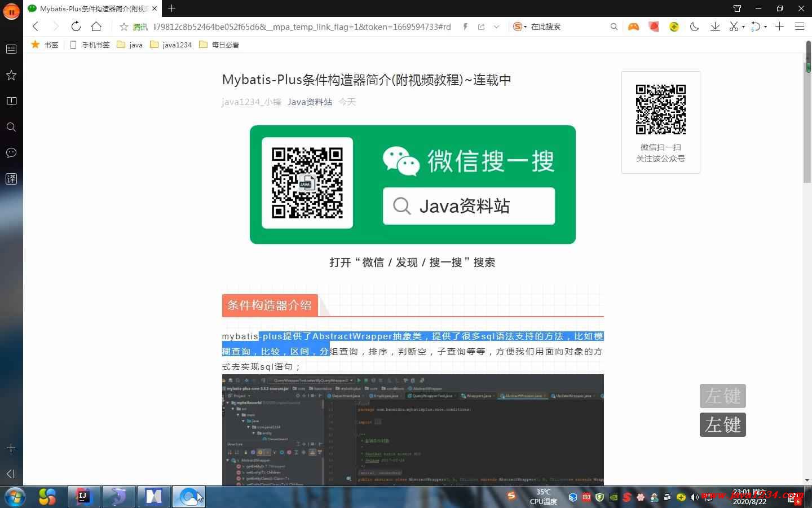Image resolution: width=812 pixels, height=508 pixels.
Task: Open the skin shirt icon in title bar
Action: click(738, 8)
